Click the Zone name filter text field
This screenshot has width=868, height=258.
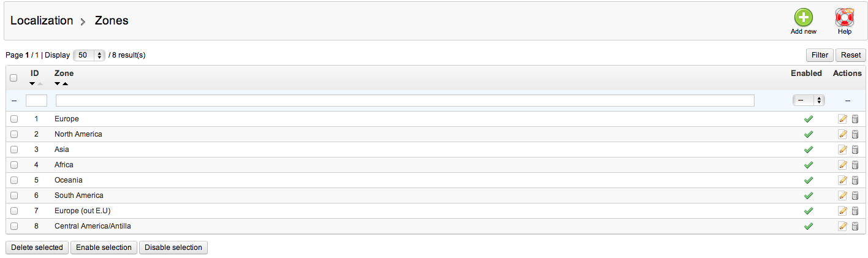tap(405, 100)
